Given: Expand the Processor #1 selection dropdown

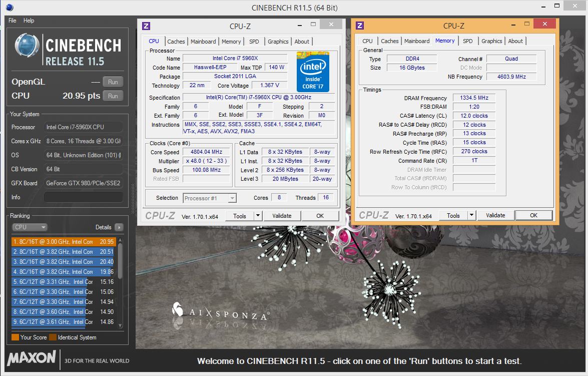Looking at the screenshot, I should point(232,198).
